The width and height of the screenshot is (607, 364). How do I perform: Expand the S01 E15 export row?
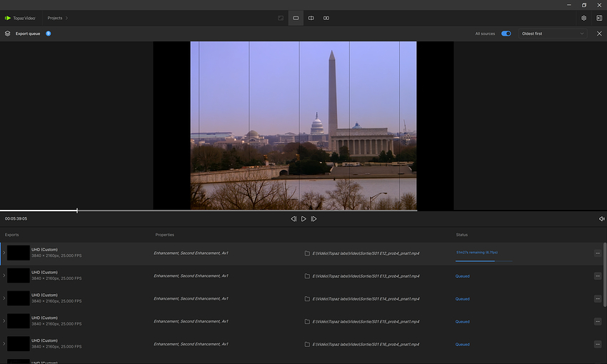[x=4, y=321]
